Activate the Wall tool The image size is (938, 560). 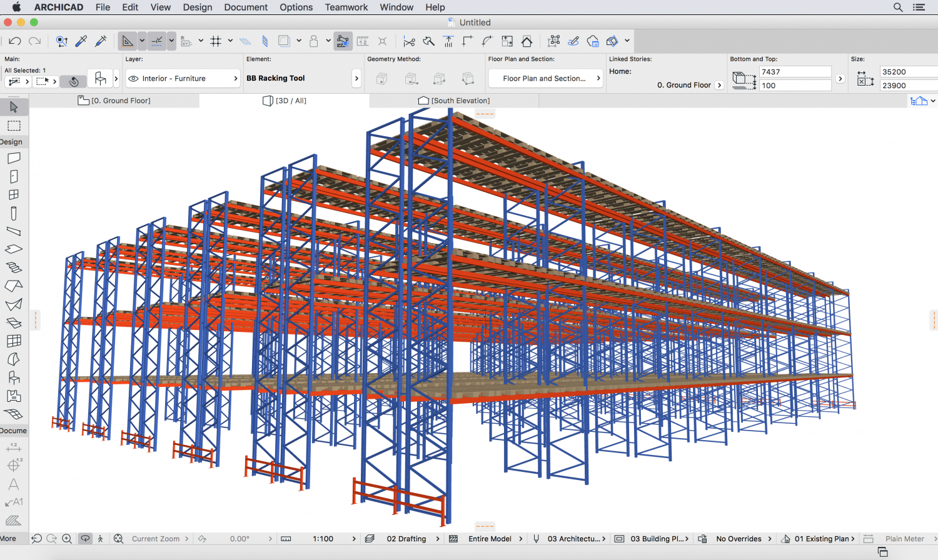click(x=14, y=158)
